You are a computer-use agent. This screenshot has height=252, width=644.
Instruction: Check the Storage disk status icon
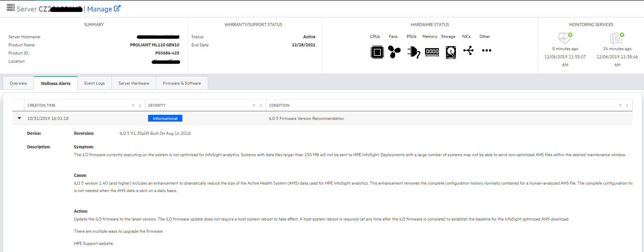[x=451, y=52]
